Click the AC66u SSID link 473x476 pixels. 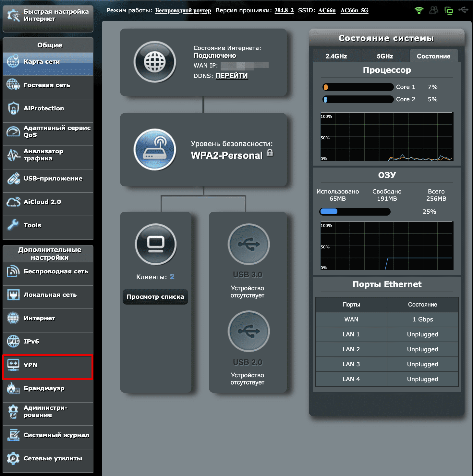pos(327,10)
